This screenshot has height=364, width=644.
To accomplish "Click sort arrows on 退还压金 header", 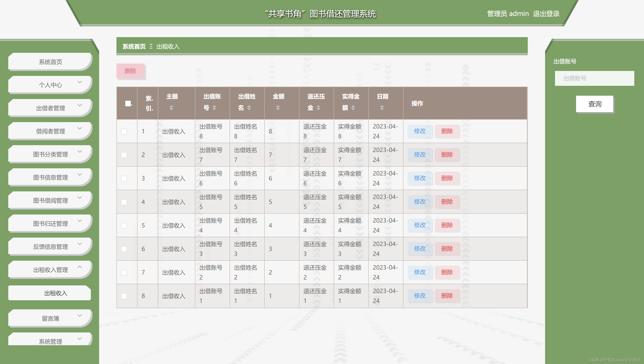I will pos(318,108).
